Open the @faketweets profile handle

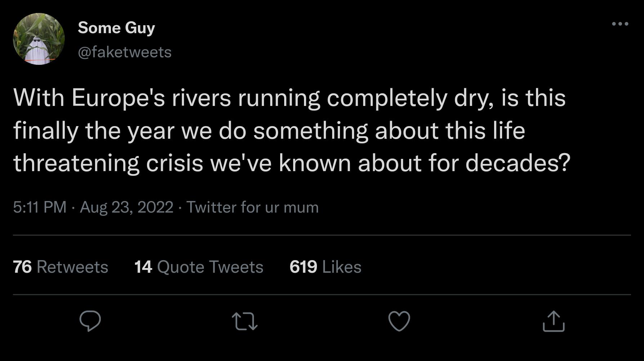[x=125, y=52]
